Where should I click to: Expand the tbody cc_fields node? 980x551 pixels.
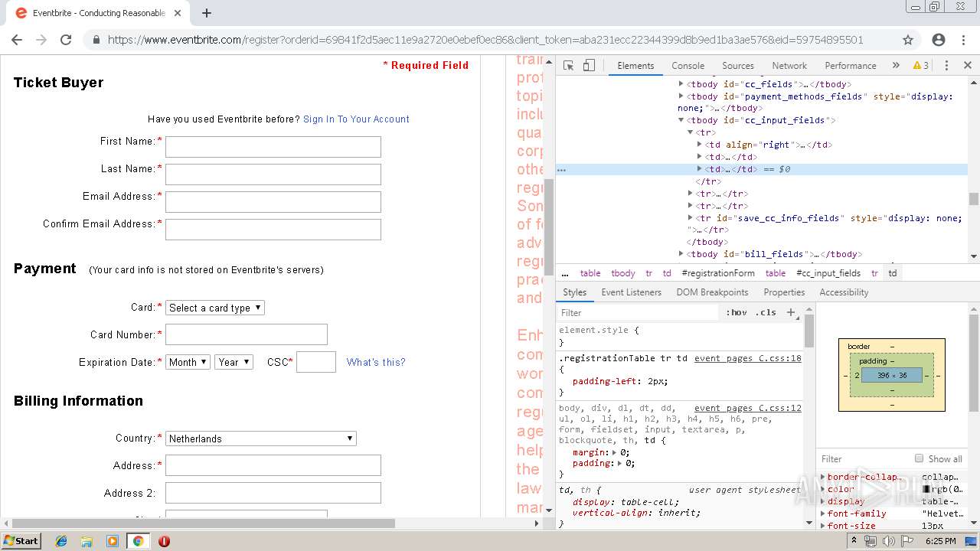(x=681, y=84)
